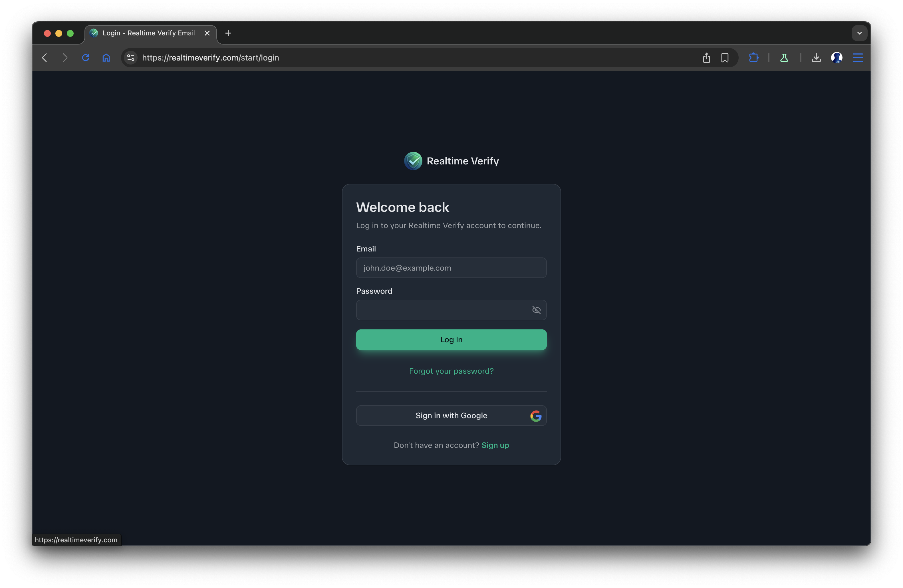Click the forward navigation arrow

click(x=65, y=58)
